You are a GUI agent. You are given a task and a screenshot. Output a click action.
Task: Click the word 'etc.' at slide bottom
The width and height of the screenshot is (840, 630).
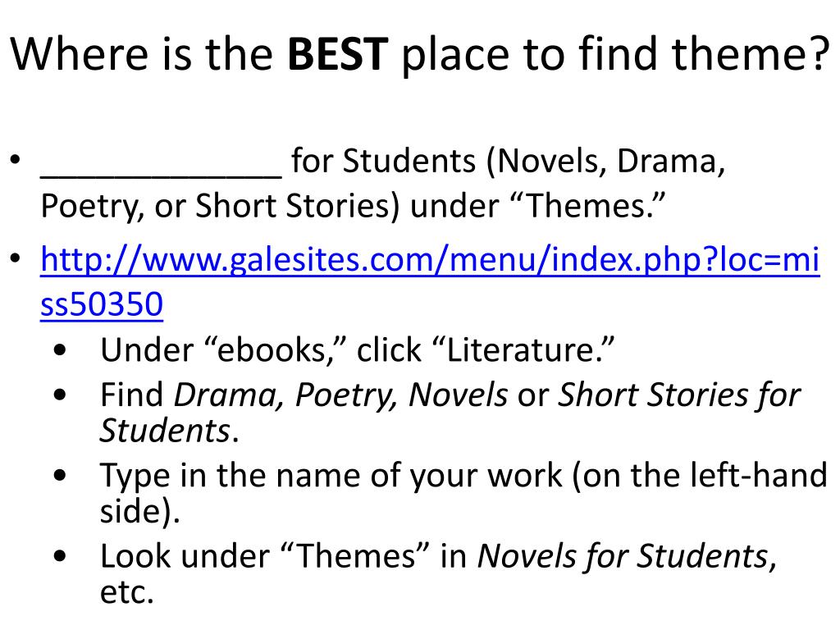(x=127, y=592)
